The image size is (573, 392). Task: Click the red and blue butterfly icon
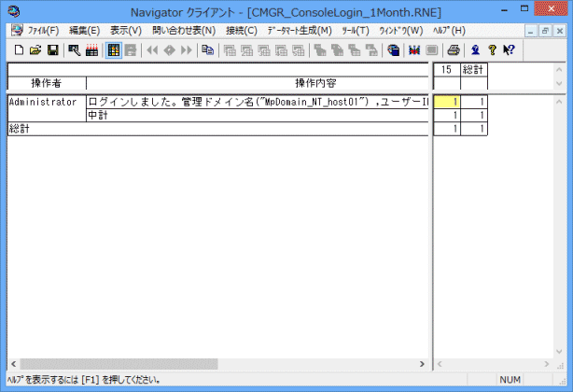point(414,49)
